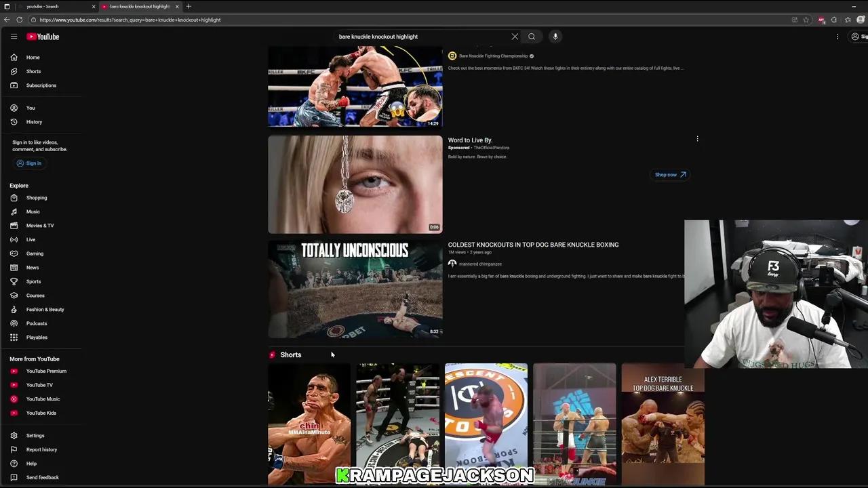Screen dimensions: 868x488
Task: Open the Alex Terrible Top Dog short
Action: pyautogui.click(x=663, y=424)
